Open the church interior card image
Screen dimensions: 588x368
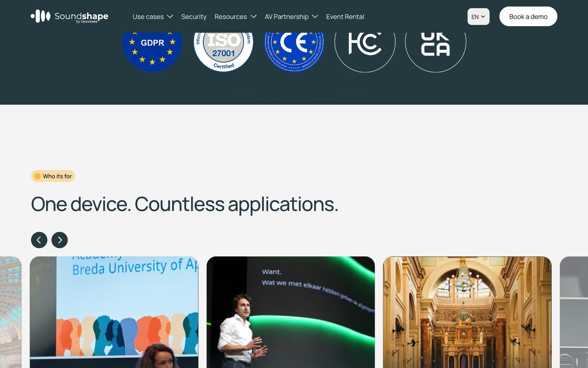467,312
